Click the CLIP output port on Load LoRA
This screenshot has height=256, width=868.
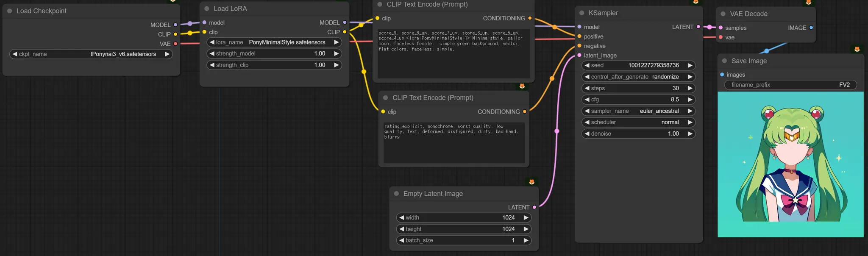click(x=345, y=32)
